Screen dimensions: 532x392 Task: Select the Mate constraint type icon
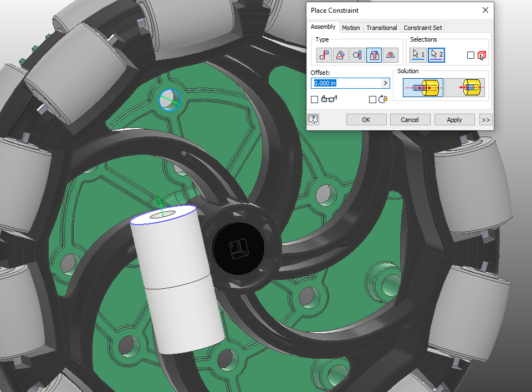tap(324, 55)
